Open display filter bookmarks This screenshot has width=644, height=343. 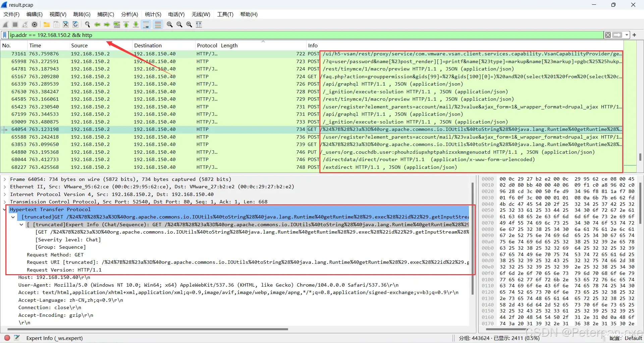[x=5, y=35]
